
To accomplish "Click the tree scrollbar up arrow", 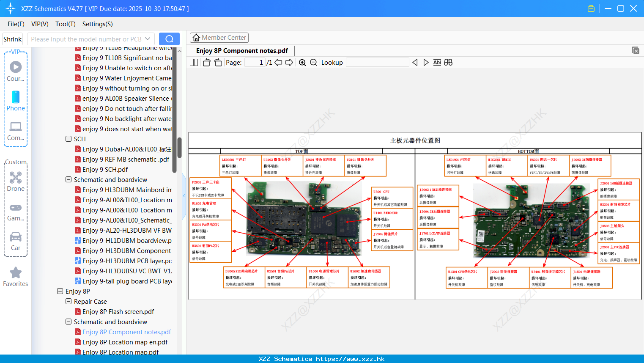I will tap(179, 51).
